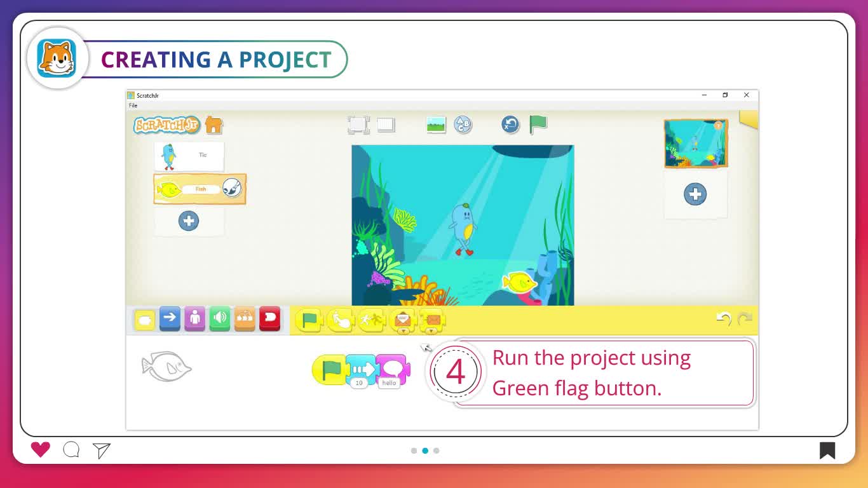Toggle the stage grid overlay
Image resolution: width=868 pixels, height=488 pixels.
(x=386, y=125)
